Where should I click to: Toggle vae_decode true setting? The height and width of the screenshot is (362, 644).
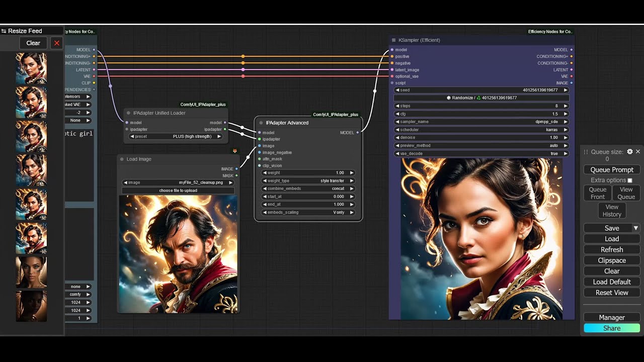pyautogui.click(x=481, y=153)
